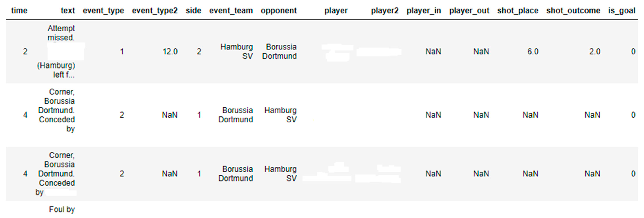Click the 2.0 shot_outcome cell

tap(595, 52)
